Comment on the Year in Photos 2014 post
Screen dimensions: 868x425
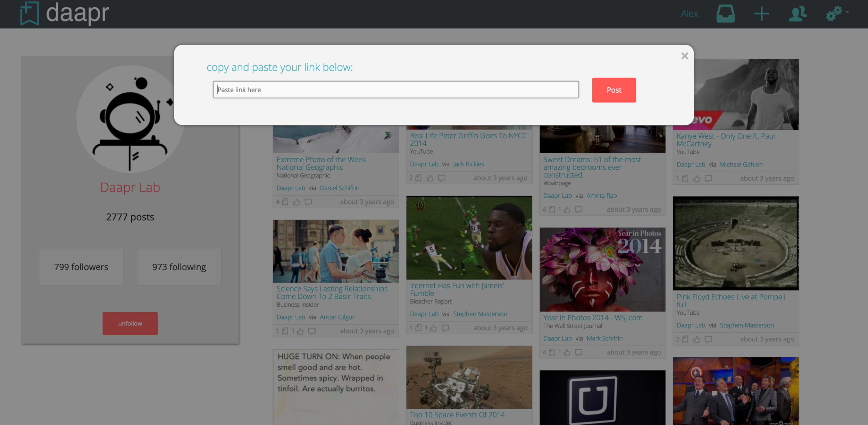coord(578,352)
